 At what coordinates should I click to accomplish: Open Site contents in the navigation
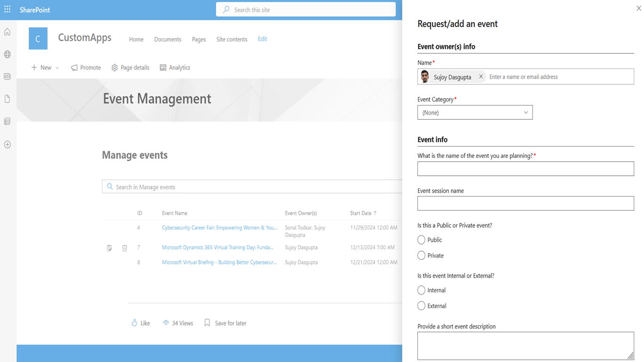(231, 39)
